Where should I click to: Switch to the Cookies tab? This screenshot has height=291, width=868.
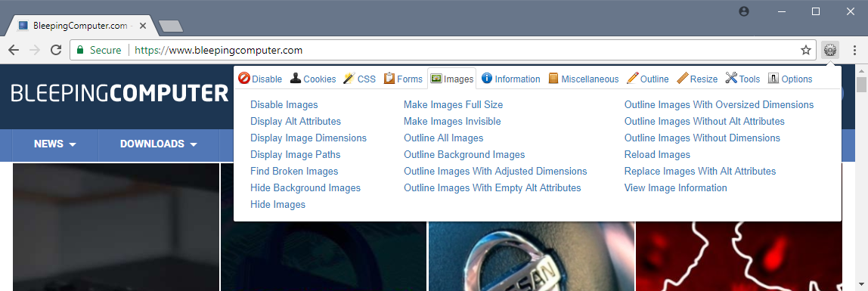pyautogui.click(x=313, y=79)
